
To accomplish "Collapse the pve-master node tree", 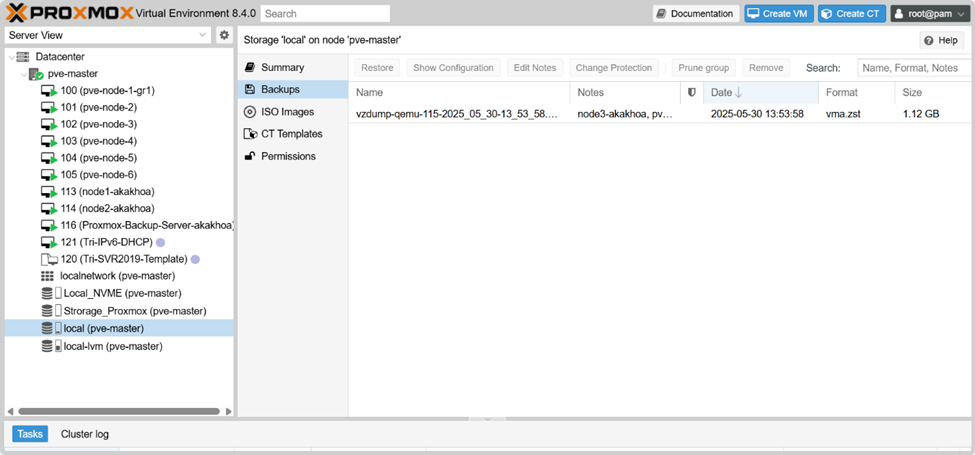I will click(22, 74).
